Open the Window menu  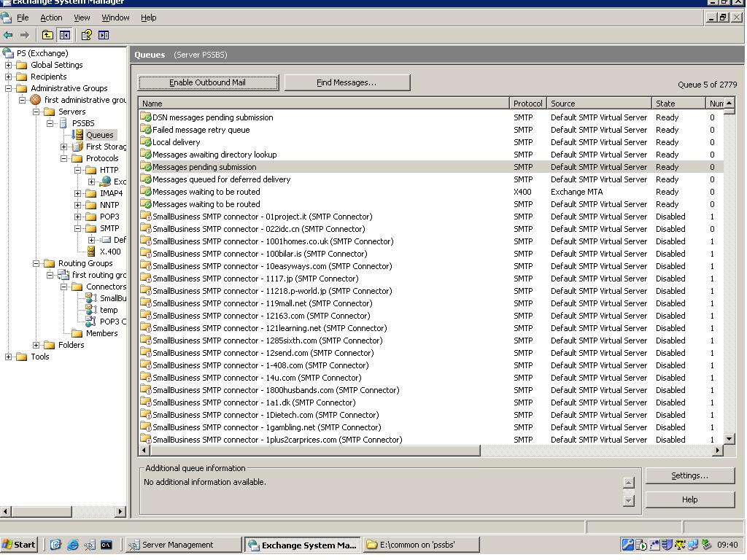click(x=115, y=17)
